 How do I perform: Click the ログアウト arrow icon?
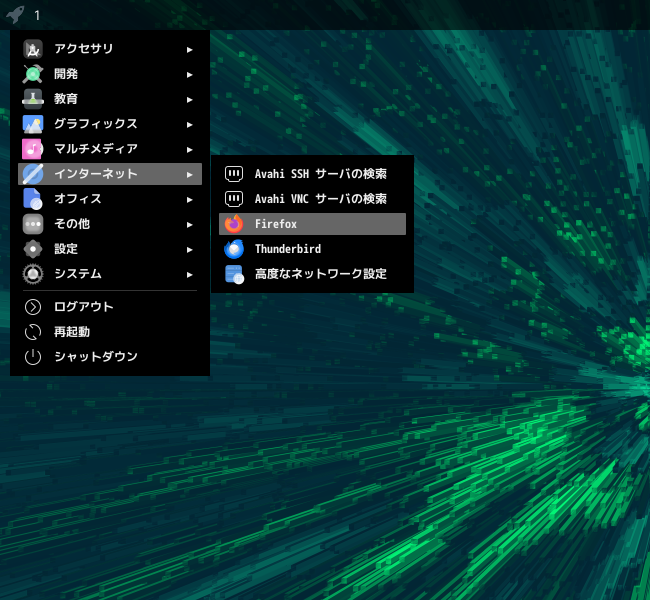[x=33, y=307]
